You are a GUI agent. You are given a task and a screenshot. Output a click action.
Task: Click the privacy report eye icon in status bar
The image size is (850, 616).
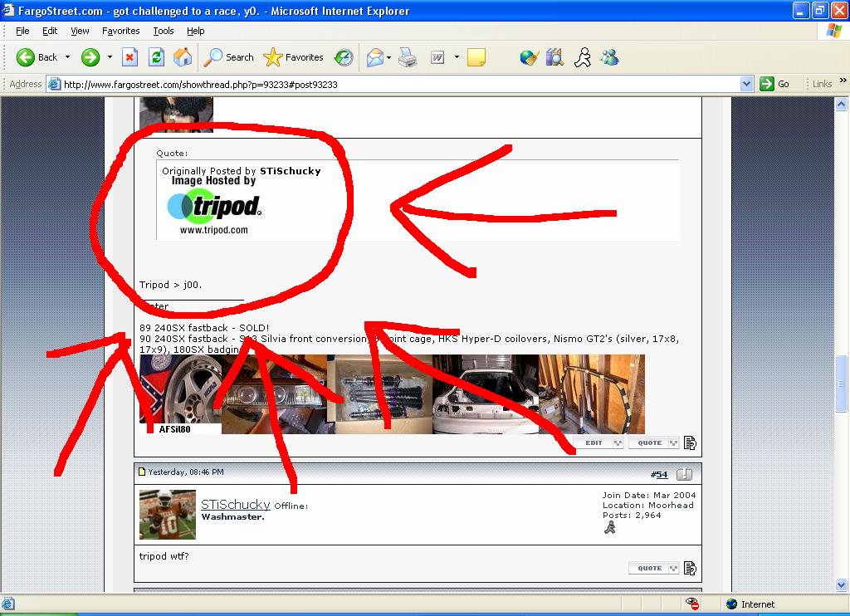click(692, 604)
